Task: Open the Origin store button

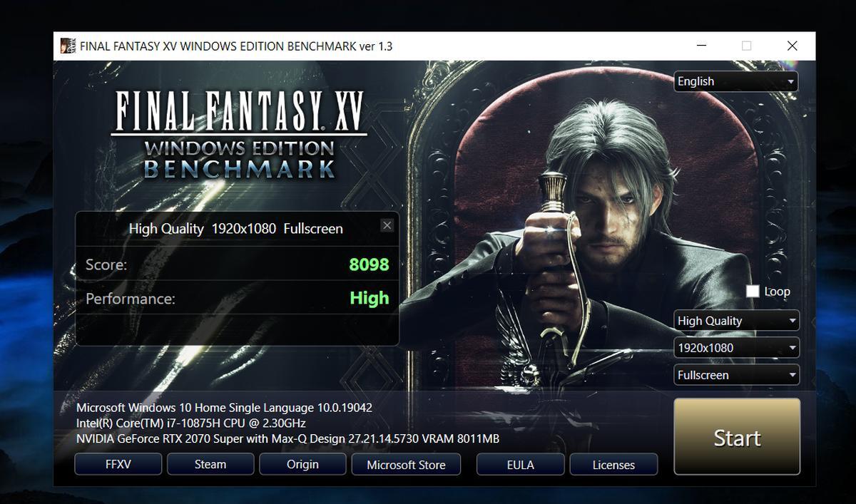Action: pos(302,464)
